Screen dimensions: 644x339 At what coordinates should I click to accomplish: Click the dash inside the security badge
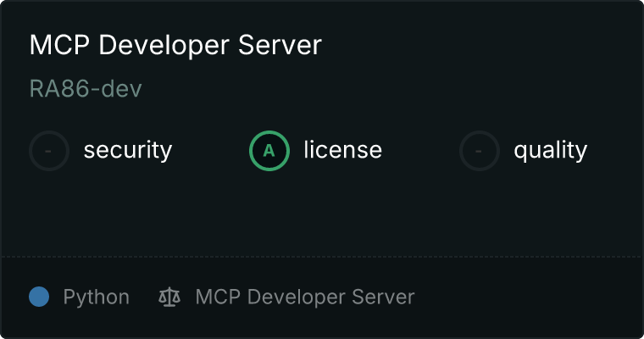click(x=49, y=151)
